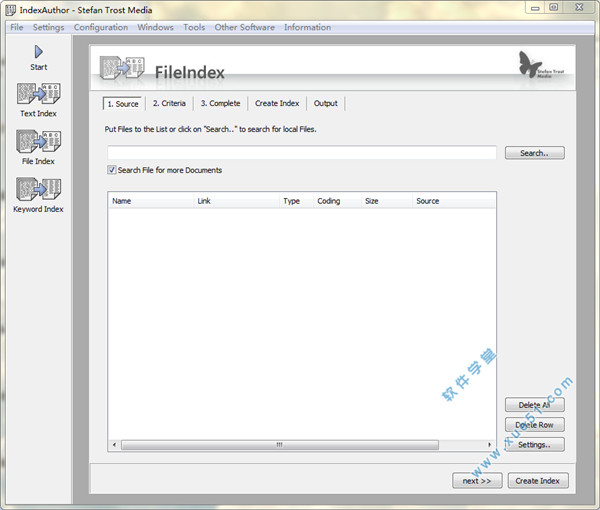Screen dimensions: 600x510
Task: Click the Delete All button
Action: (535, 405)
